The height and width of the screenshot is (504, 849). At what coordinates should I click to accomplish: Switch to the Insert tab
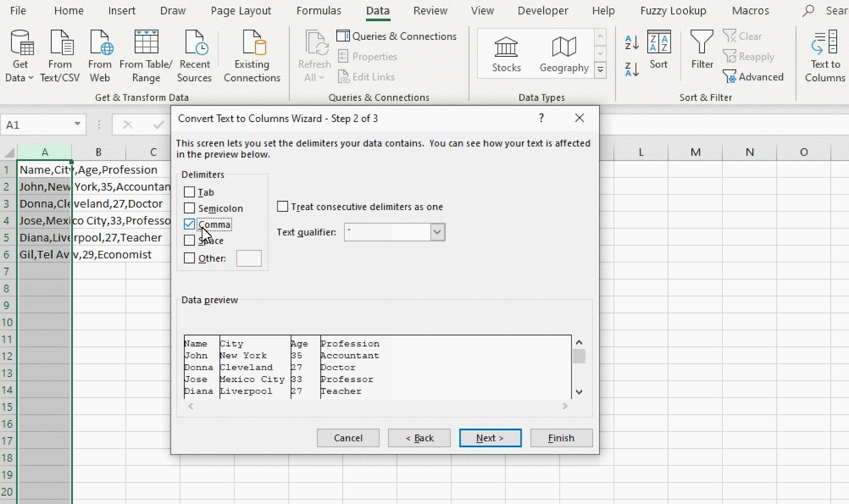[122, 11]
